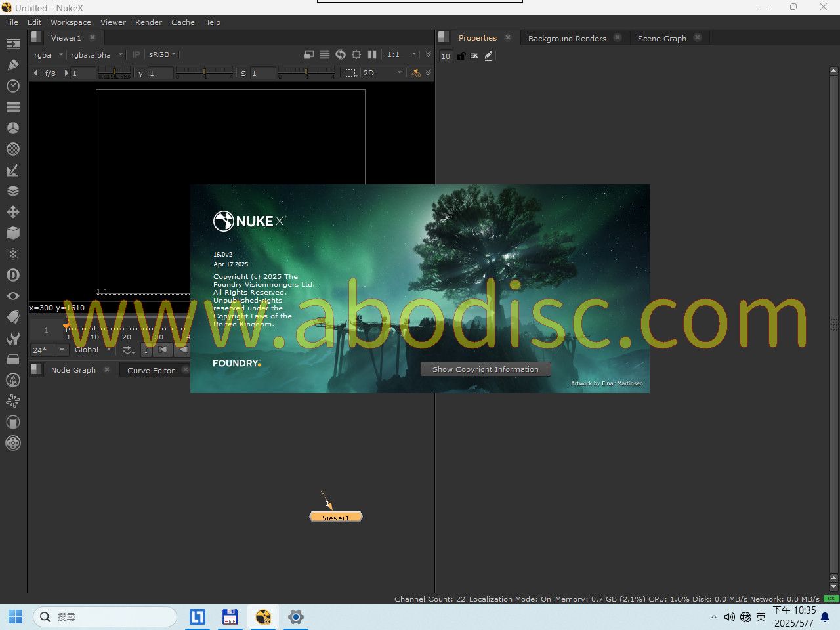Open the Time nodes toolbar menu
This screenshot has height=630, width=840.
13,86
